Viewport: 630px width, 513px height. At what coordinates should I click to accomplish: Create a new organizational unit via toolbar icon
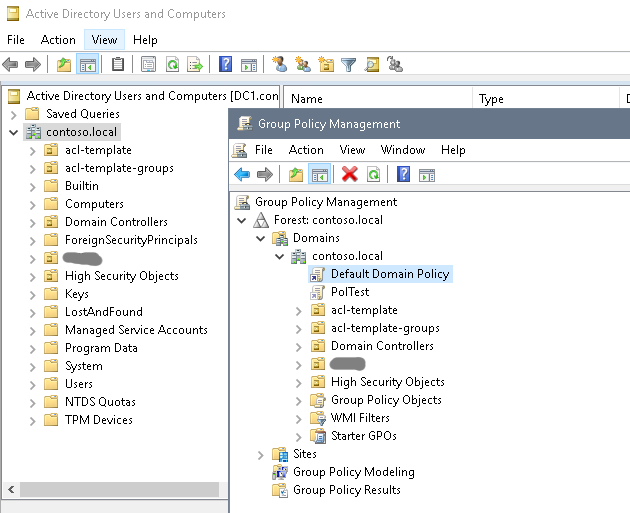point(326,64)
